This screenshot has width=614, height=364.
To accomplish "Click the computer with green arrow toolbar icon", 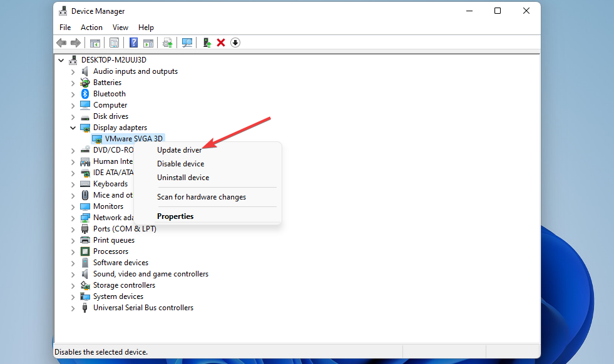I will click(207, 43).
